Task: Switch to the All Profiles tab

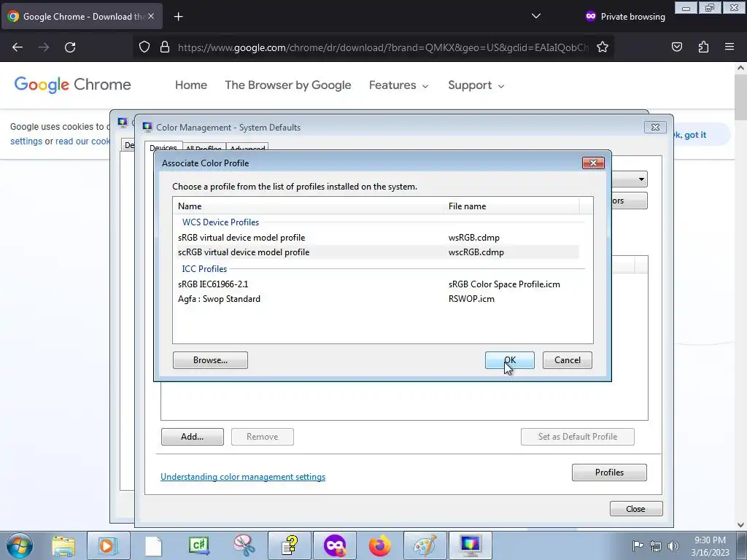Action: pyautogui.click(x=204, y=149)
